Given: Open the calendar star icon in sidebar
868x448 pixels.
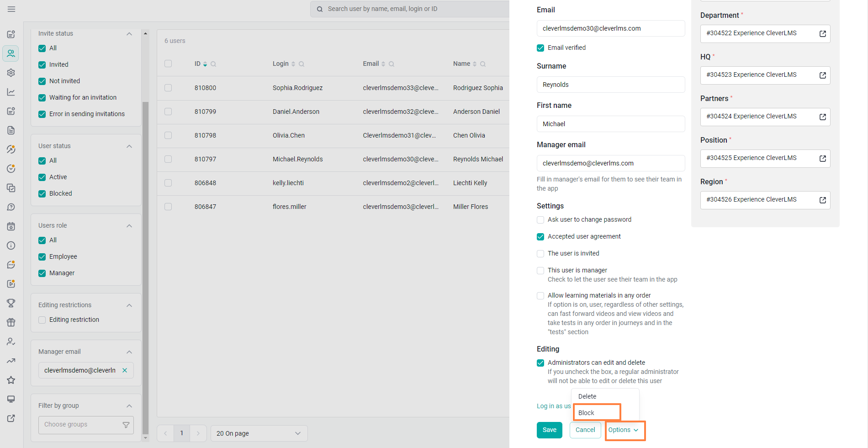Looking at the screenshot, I should coord(11,226).
